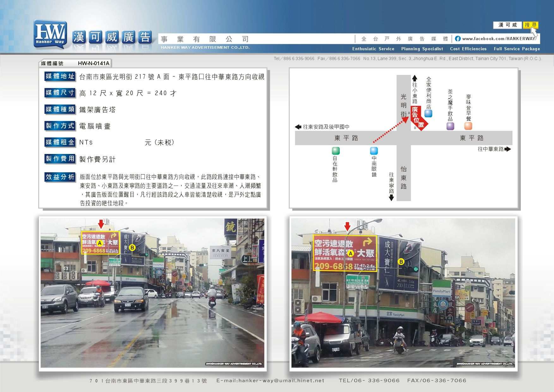
Task: Click the Cost Efficiencies text
Action: (468, 49)
